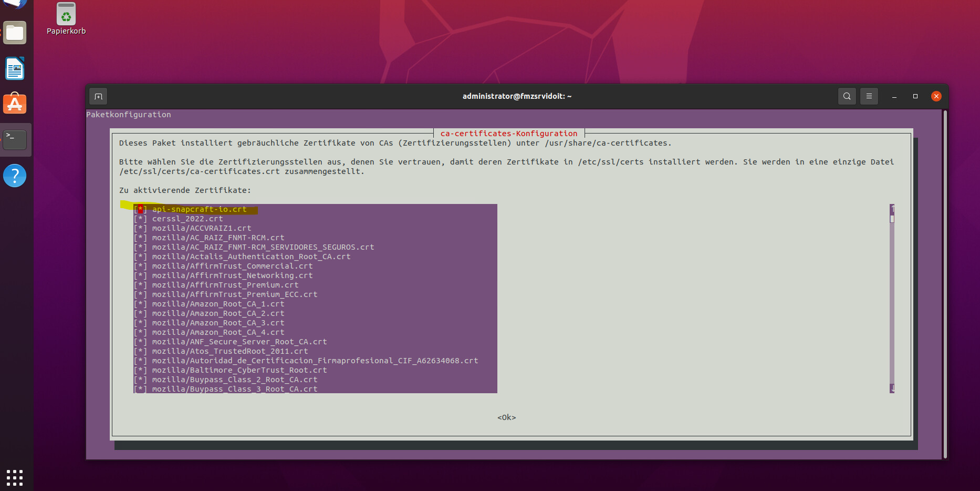
Task: Uncheck mozilla/ACCVRAIZ1.crt certificate
Action: pyautogui.click(x=140, y=228)
